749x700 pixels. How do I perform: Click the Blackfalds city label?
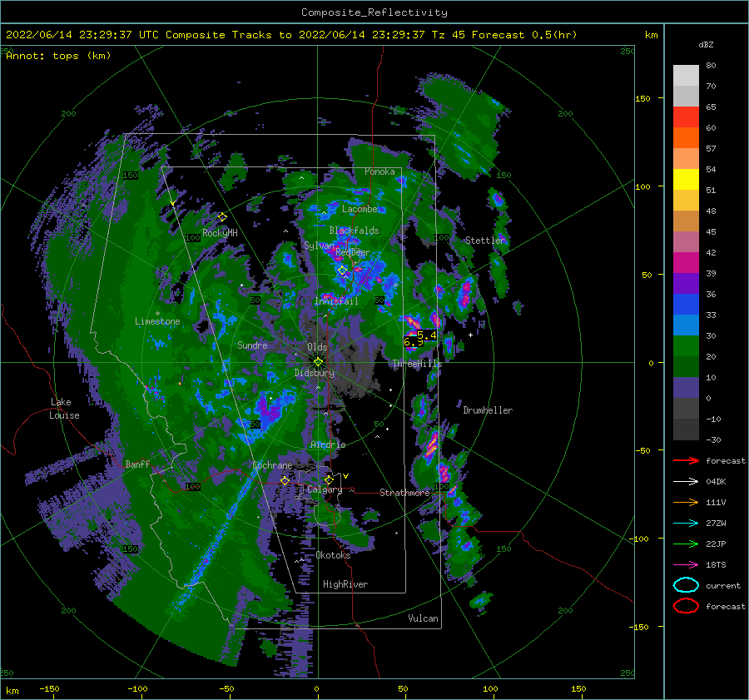(x=354, y=231)
